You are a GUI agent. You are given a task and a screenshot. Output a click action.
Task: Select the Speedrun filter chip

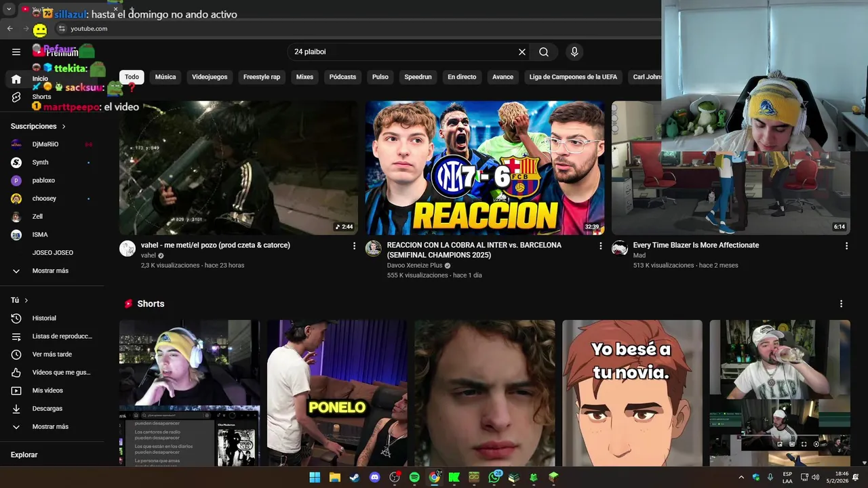pos(418,77)
